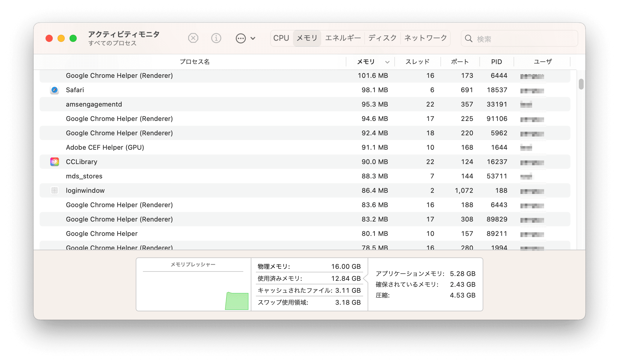The width and height of the screenshot is (619, 364).
Task: Select the mds_stores process row
Action: [305, 176]
